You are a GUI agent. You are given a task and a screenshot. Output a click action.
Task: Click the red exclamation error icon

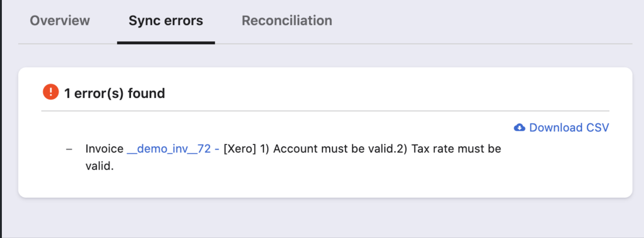click(x=51, y=92)
